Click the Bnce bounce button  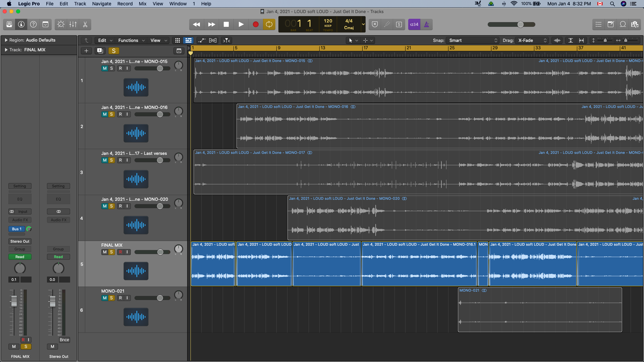[64, 340]
